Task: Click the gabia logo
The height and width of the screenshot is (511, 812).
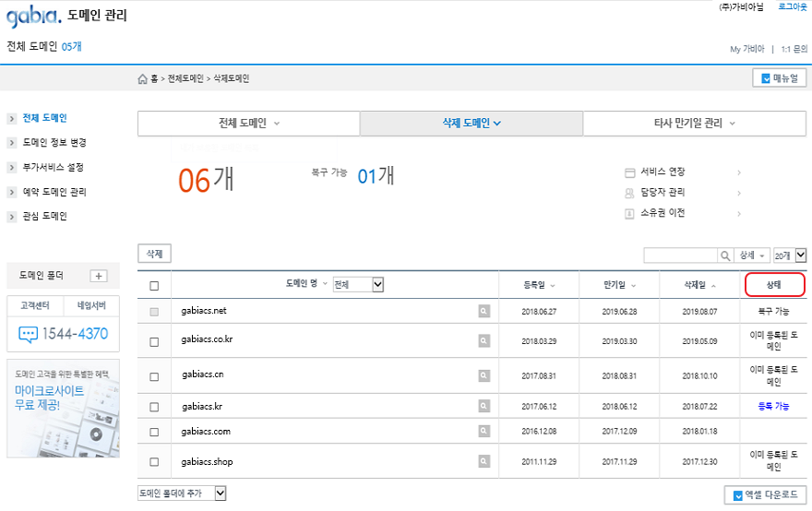Action: pyautogui.click(x=33, y=16)
